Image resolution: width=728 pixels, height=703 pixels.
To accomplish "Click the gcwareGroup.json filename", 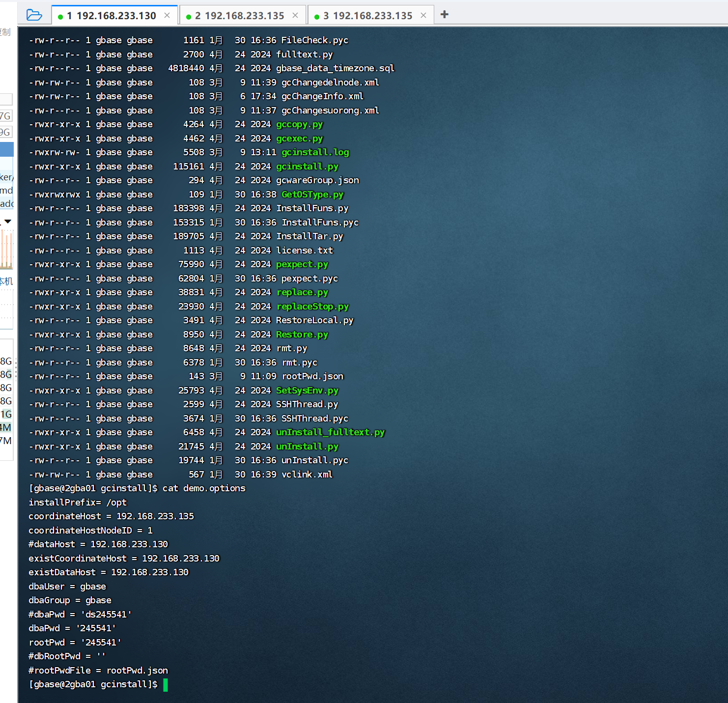I will 317,180.
